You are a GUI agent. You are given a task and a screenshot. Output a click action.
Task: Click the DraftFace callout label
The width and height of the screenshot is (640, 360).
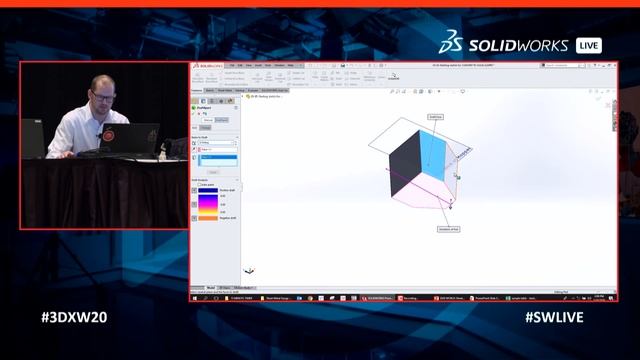[x=436, y=117]
